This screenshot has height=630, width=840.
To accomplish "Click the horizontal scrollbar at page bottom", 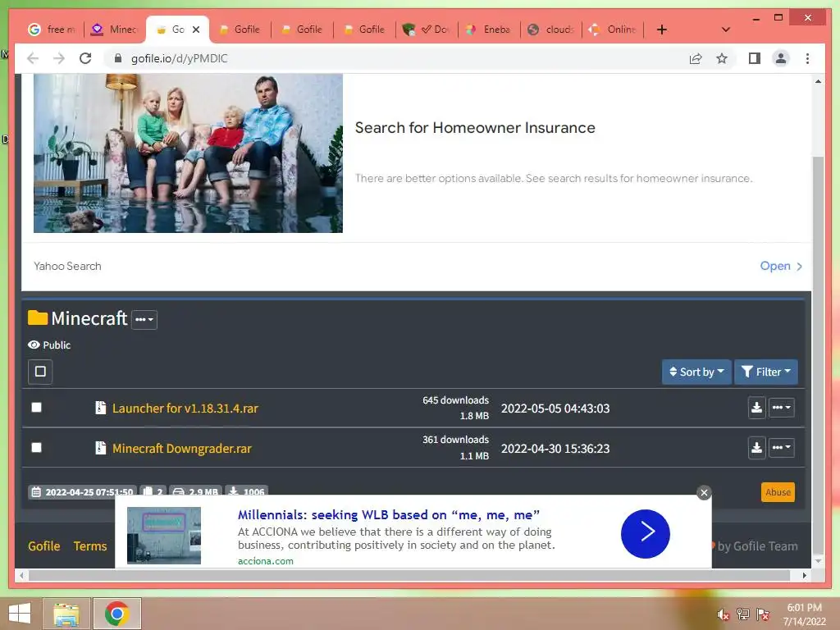I will point(409,575).
